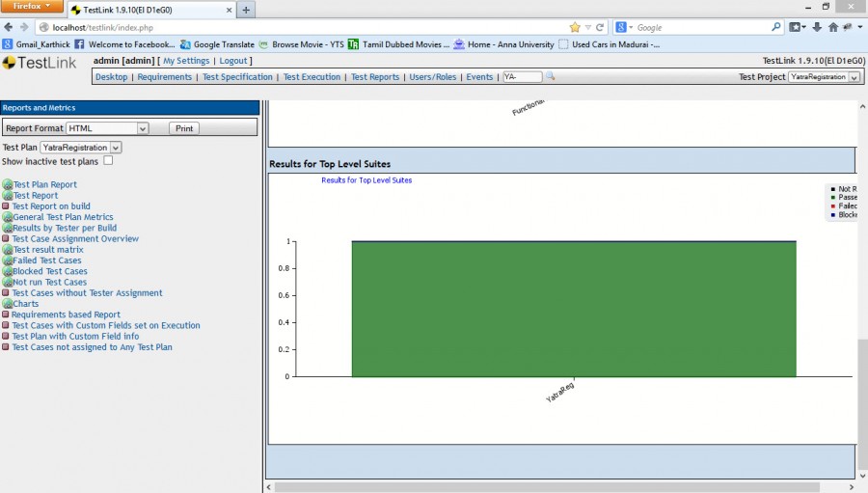Click Logout link
The image size is (868, 493).
pos(233,61)
